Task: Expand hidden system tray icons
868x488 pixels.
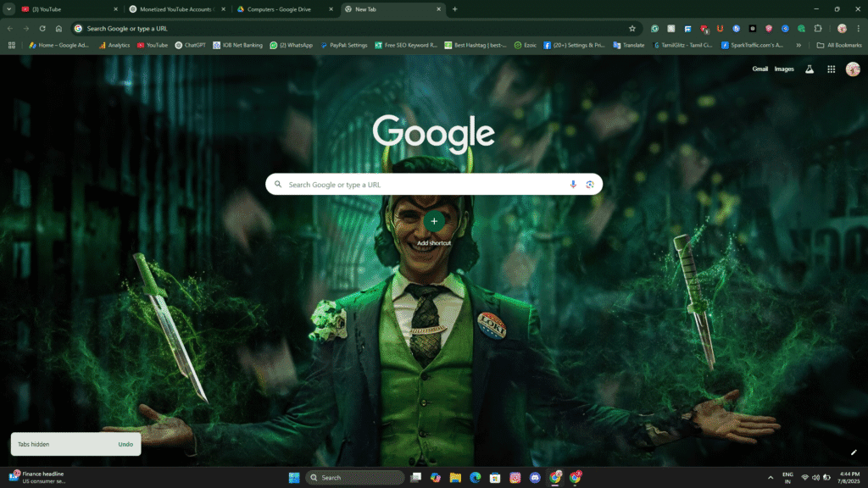Action: click(770, 478)
